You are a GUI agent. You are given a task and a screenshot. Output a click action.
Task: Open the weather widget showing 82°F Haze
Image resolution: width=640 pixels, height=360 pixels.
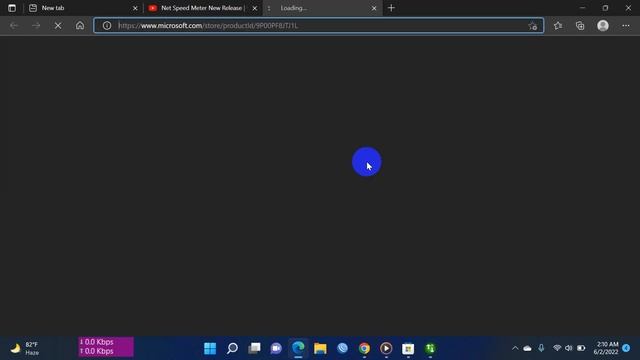[x=24, y=348]
